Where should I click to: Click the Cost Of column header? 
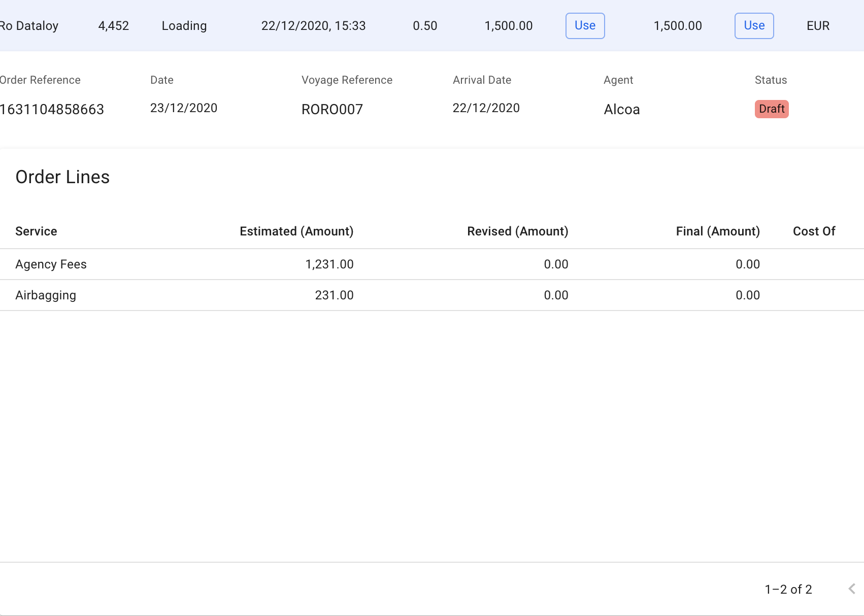814,231
